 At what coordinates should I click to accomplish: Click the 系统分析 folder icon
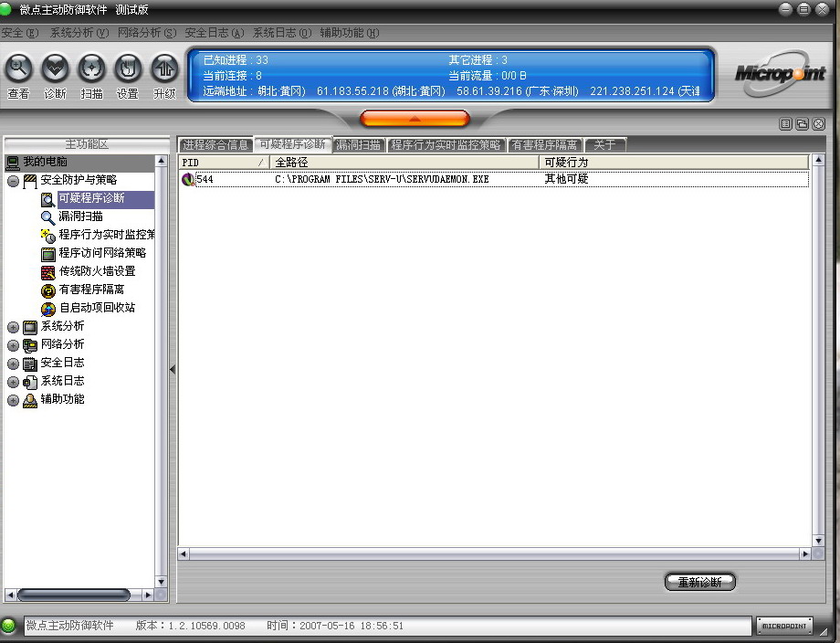pyautogui.click(x=30, y=327)
